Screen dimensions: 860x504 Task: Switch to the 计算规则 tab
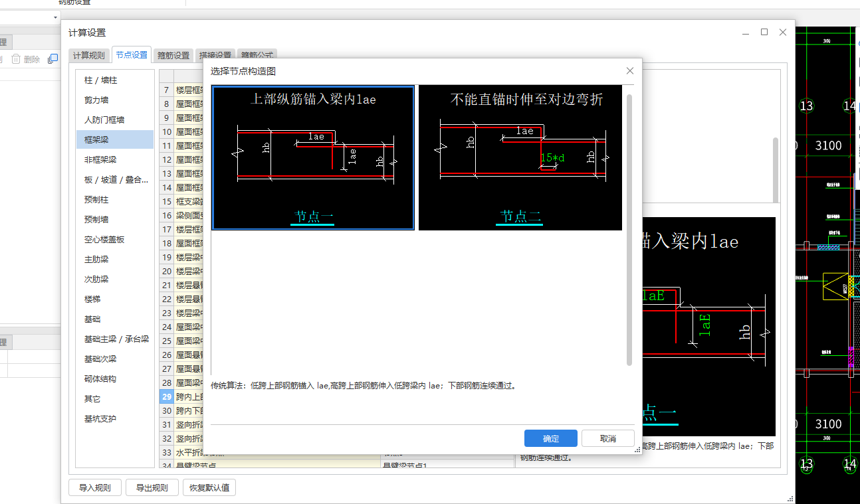[89, 56]
